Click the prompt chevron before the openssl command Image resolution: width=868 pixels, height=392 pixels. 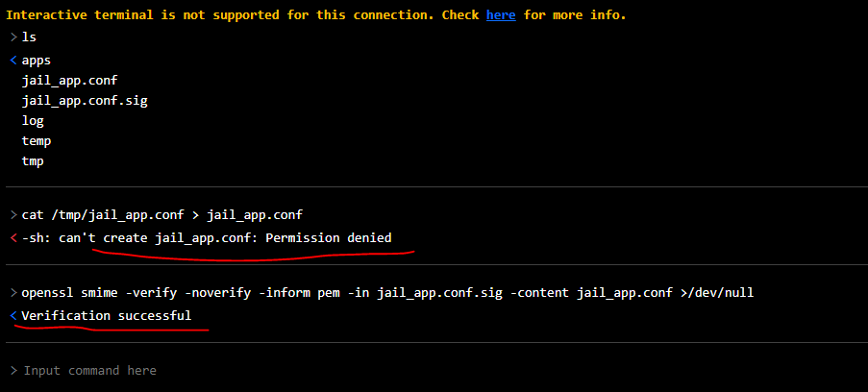12,292
